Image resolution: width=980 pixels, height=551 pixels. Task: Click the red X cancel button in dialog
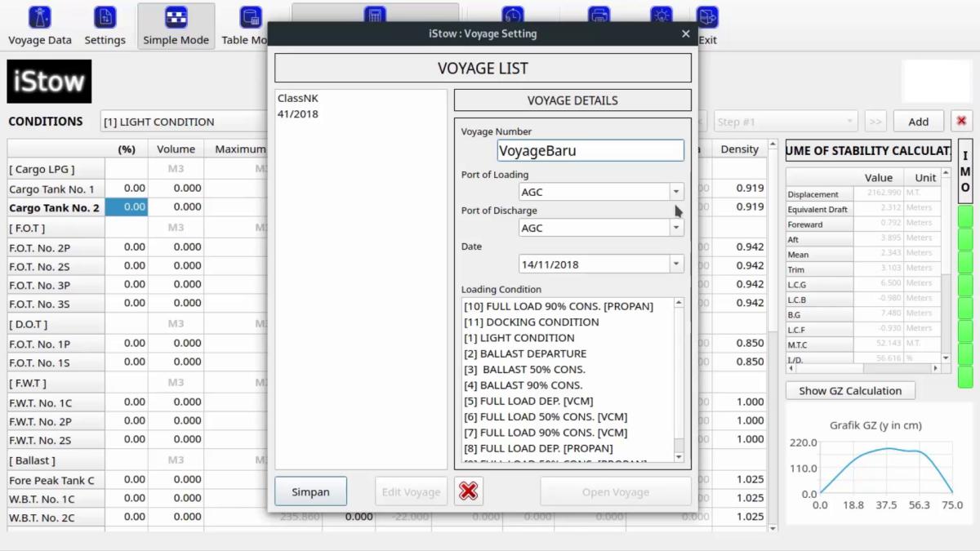[468, 491]
